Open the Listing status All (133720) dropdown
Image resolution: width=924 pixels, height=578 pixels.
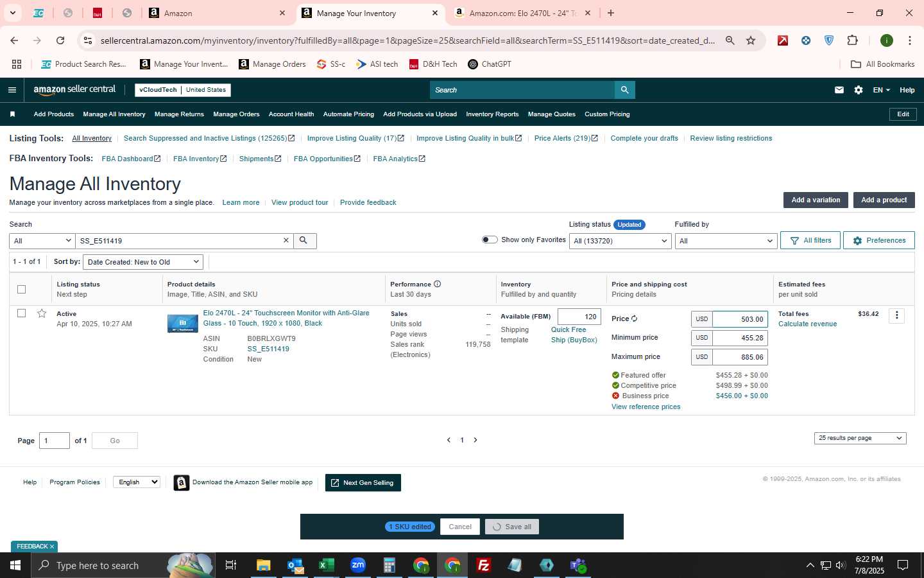(620, 241)
